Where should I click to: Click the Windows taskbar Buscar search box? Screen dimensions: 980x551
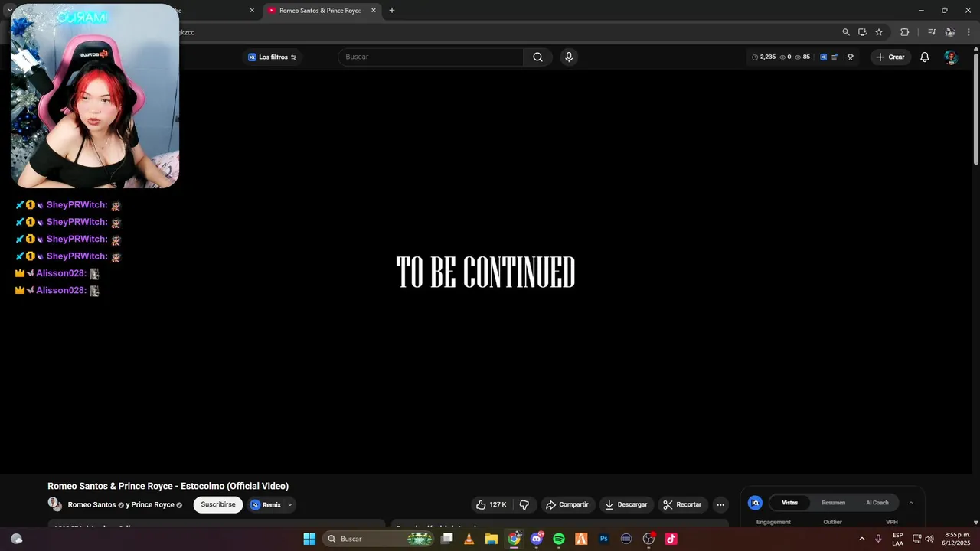click(379, 539)
